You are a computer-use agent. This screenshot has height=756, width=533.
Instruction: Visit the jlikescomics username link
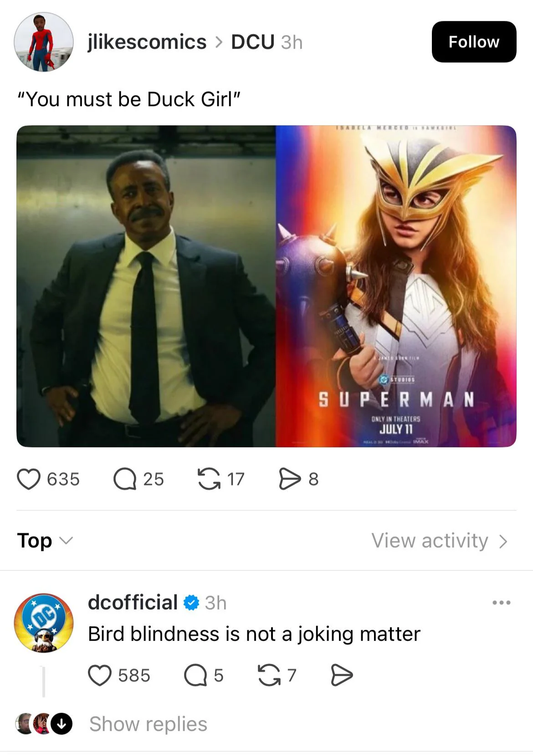tap(147, 42)
